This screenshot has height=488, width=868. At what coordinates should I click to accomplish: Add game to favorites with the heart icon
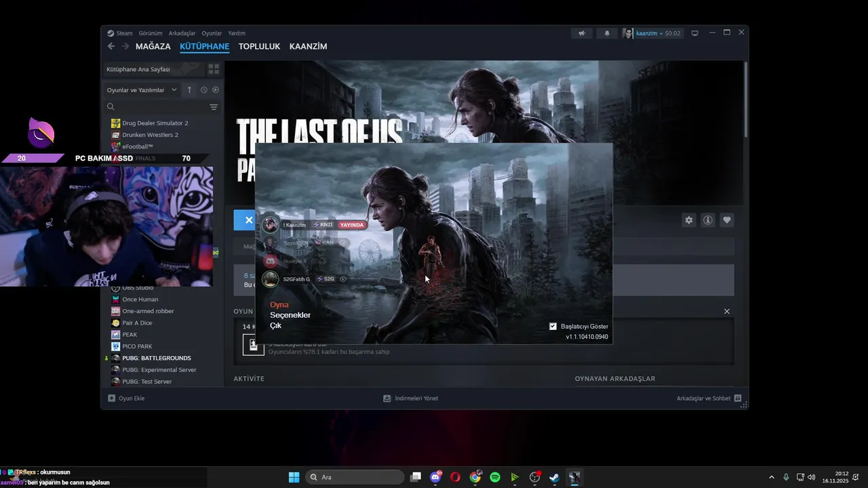pyautogui.click(x=727, y=220)
